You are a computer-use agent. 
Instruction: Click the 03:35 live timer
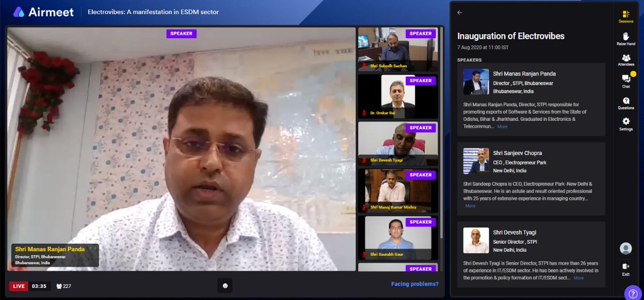click(40, 286)
